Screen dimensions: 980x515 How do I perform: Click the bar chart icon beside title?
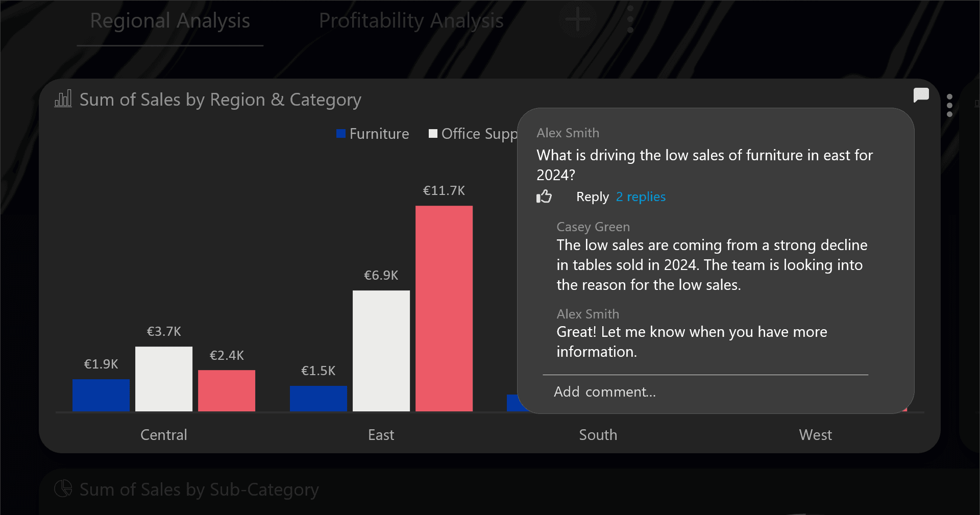(63, 99)
